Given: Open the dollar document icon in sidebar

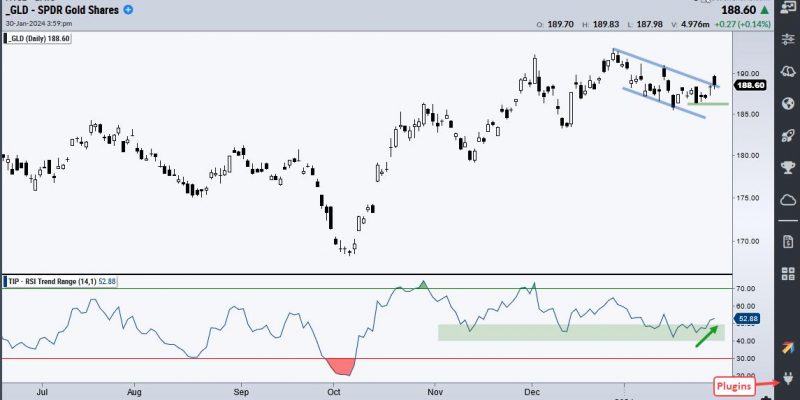Looking at the screenshot, I should point(788,241).
